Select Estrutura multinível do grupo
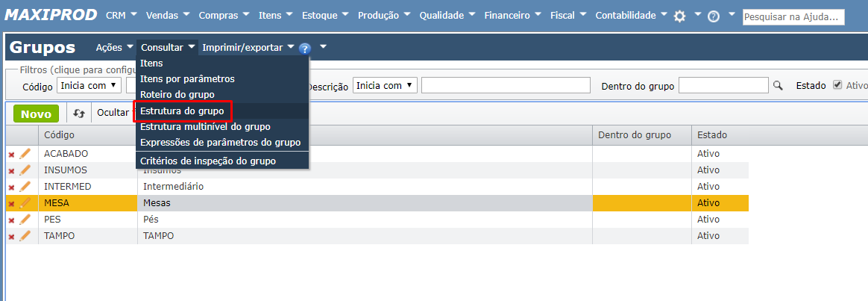 click(x=222, y=127)
